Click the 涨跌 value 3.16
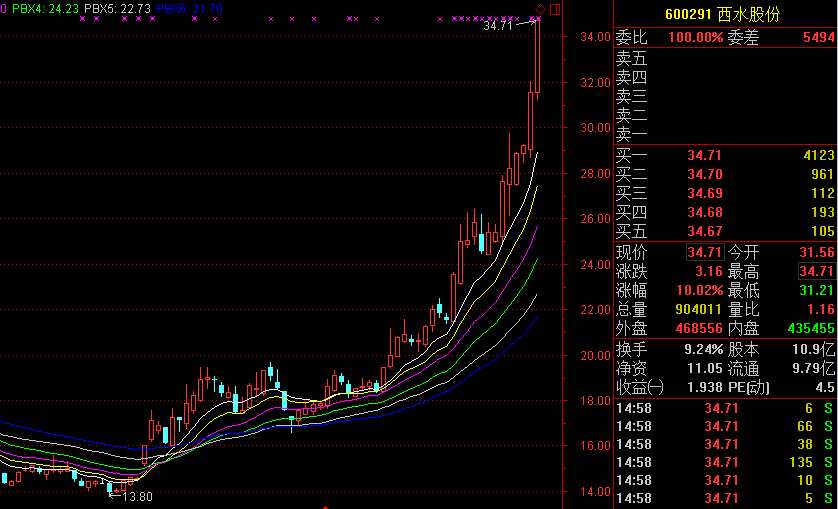 coord(709,272)
